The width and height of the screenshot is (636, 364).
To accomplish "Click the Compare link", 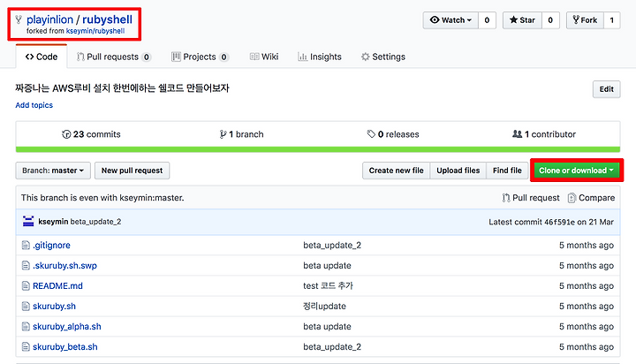I will (x=591, y=198).
